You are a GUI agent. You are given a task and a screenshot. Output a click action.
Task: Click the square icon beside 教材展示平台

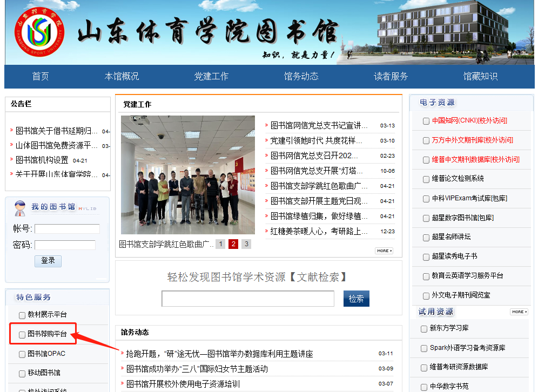(x=22, y=315)
